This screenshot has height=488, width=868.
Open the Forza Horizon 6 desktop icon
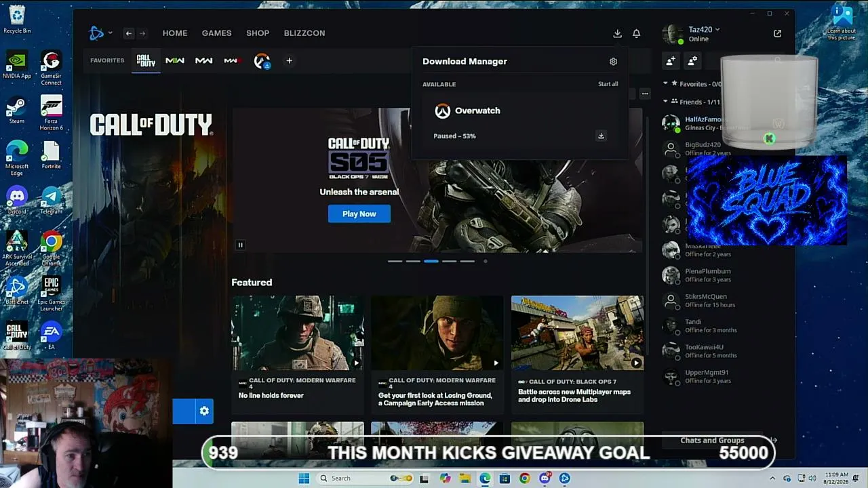click(x=52, y=113)
